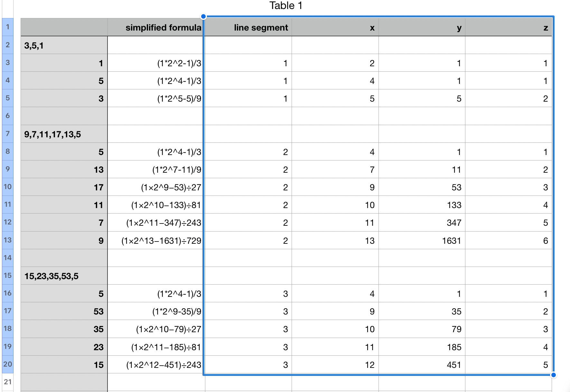Select the "line segment" header cell
This screenshot has width=570, height=392.
click(x=248, y=28)
